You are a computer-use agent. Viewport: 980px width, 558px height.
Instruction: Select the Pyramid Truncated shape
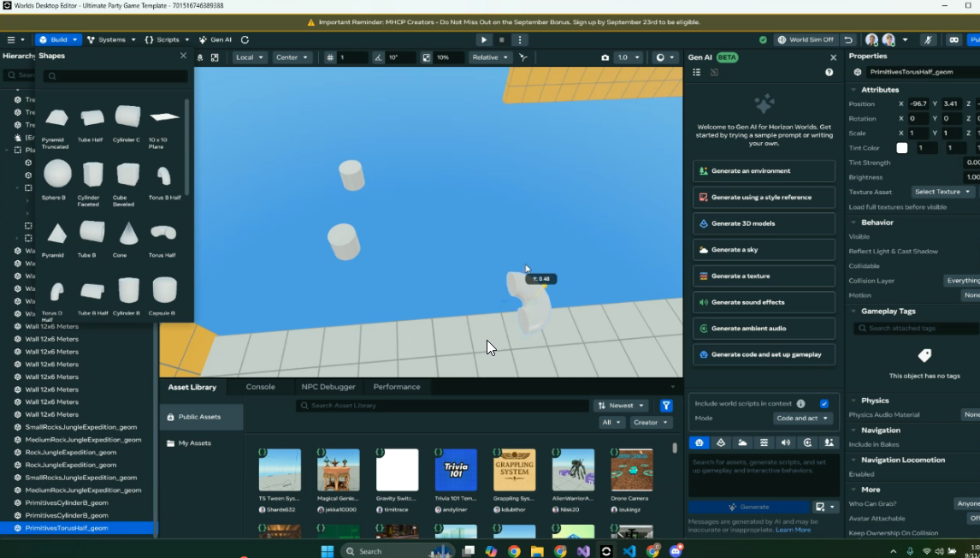pos(56,128)
